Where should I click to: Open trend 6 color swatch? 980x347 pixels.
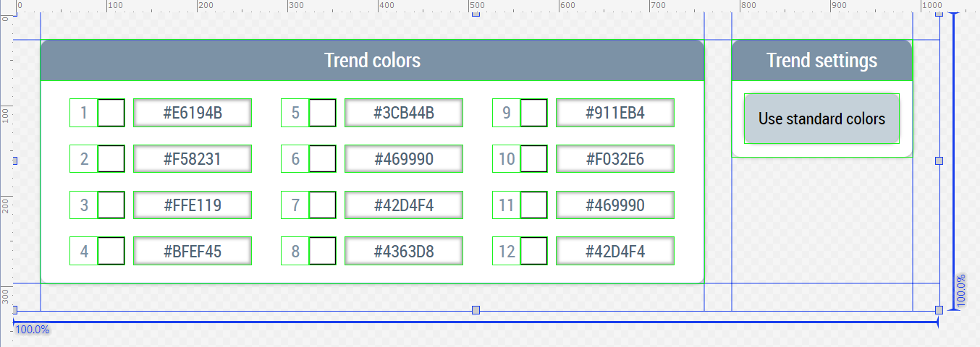(x=323, y=159)
